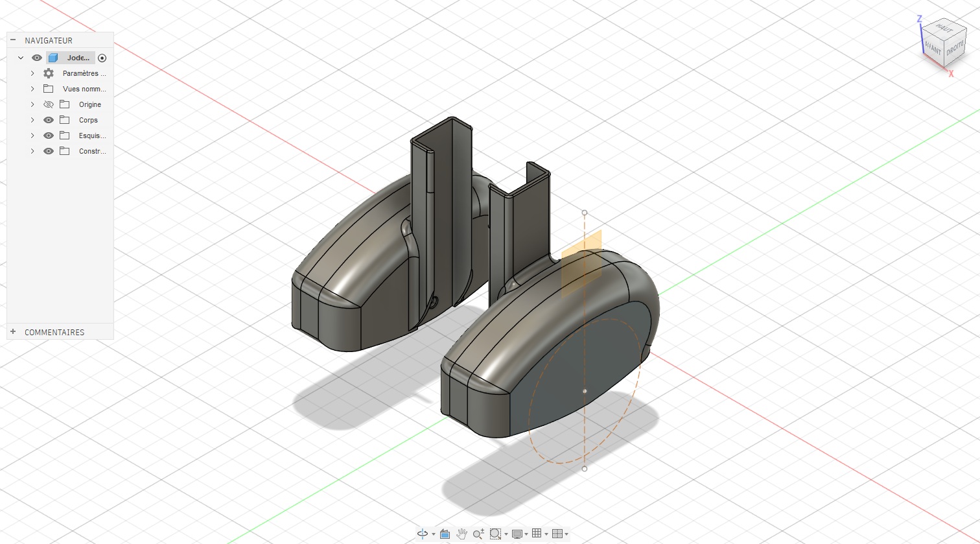
Task: Show the hidden Origine folder
Action: click(x=49, y=104)
